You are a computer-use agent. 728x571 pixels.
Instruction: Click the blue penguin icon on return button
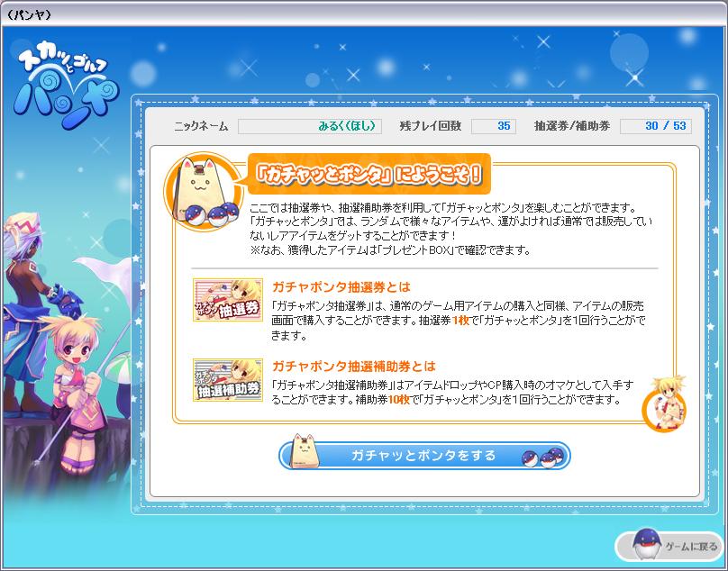[x=647, y=545]
